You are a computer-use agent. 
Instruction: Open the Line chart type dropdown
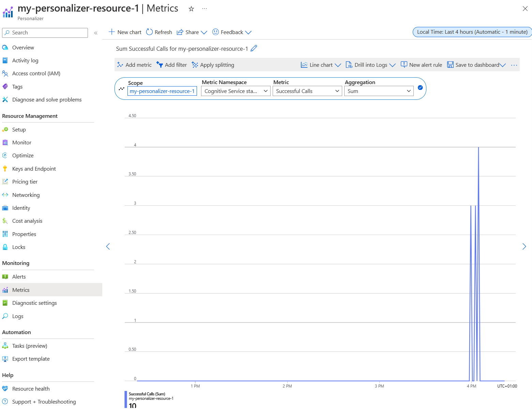click(321, 65)
